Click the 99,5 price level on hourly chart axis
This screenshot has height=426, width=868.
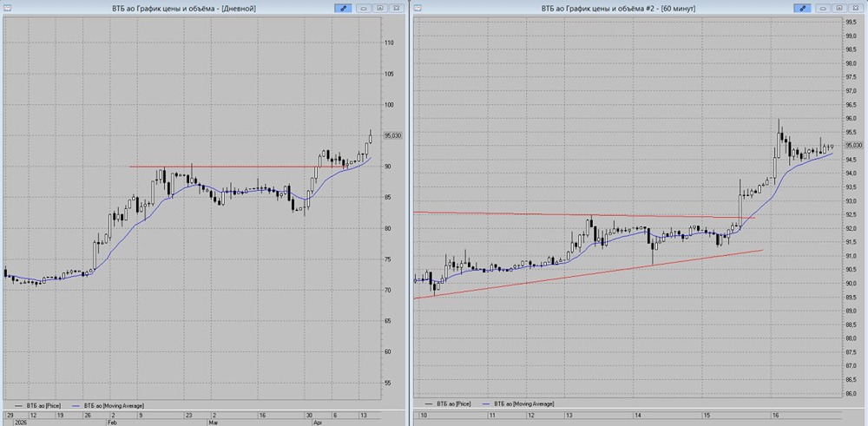pos(850,23)
